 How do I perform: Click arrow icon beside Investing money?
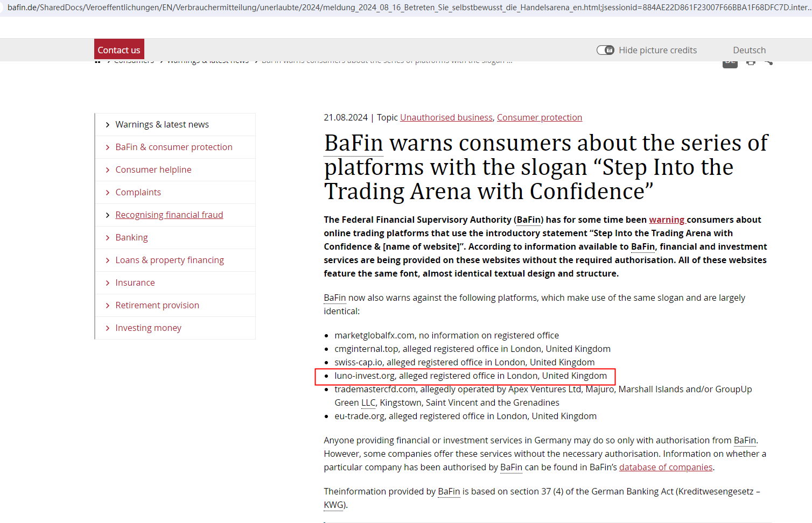click(108, 328)
